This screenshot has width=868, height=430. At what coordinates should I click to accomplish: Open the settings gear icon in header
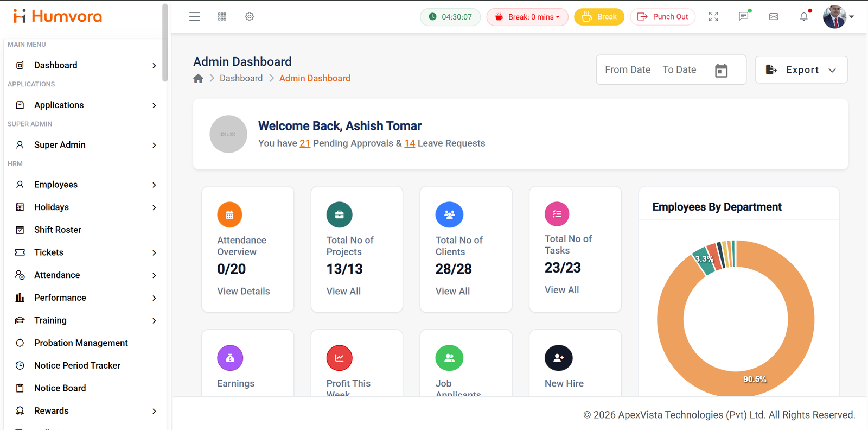(250, 17)
